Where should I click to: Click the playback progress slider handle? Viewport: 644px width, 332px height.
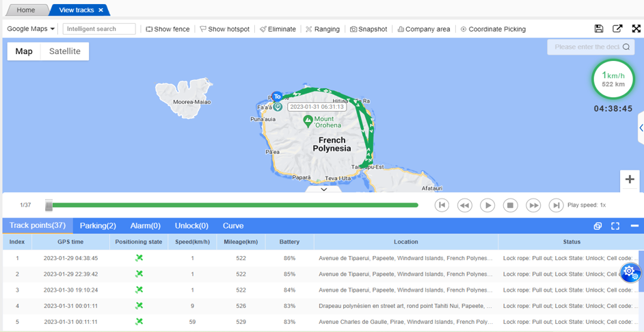pos(49,205)
